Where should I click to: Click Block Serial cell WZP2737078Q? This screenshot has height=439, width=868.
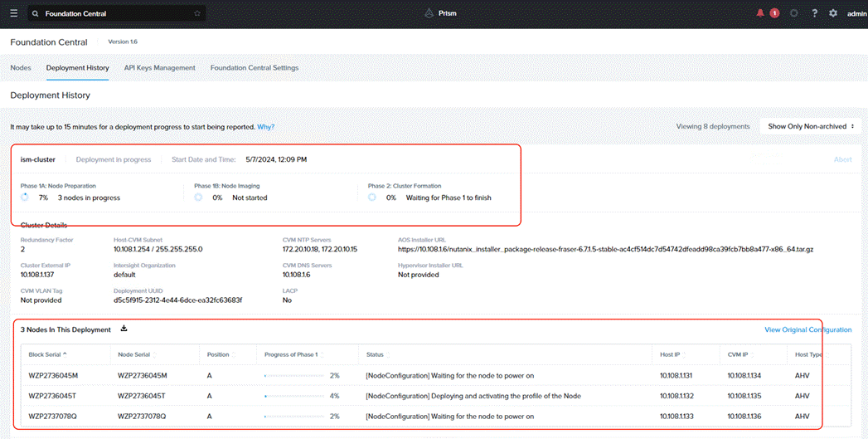coord(52,417)
